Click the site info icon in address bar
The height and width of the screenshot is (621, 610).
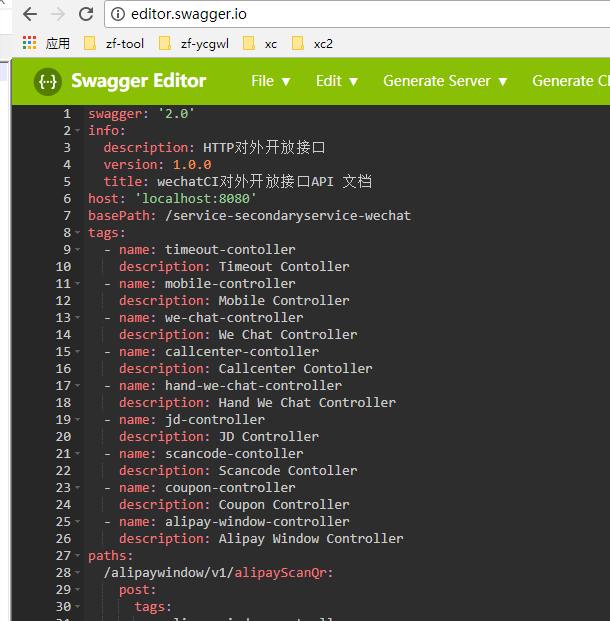pos(118,15)
